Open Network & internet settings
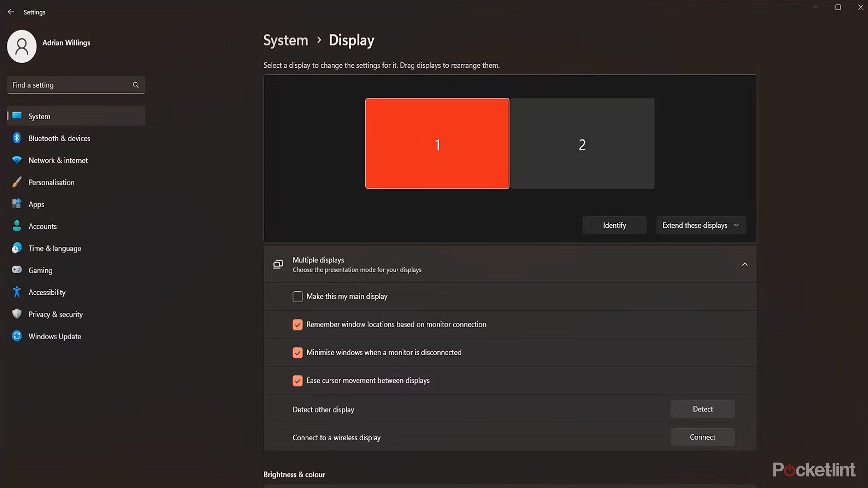 tap(58, 160)
